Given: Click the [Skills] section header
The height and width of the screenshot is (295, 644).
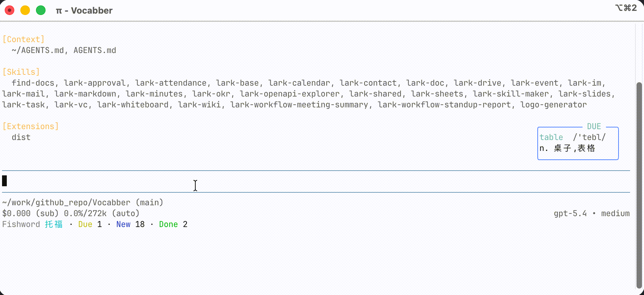Looking at the screenshot, I should (x=21, y=72).
